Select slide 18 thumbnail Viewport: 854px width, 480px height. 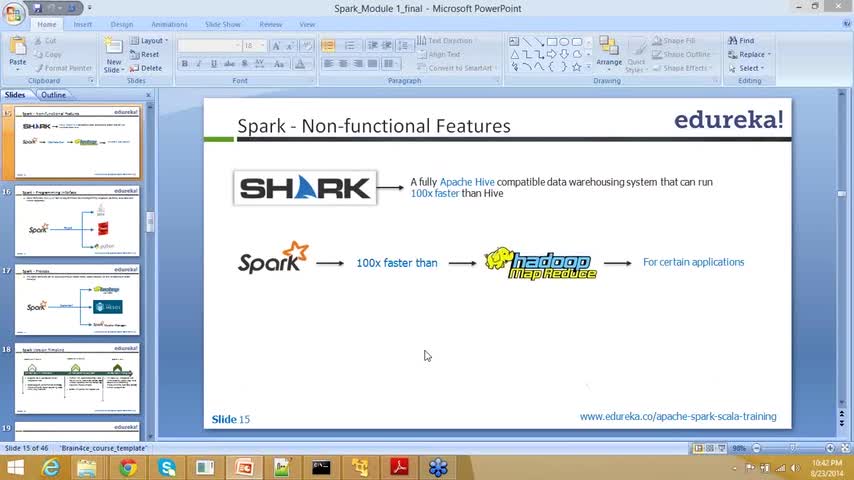click(77, 379)
